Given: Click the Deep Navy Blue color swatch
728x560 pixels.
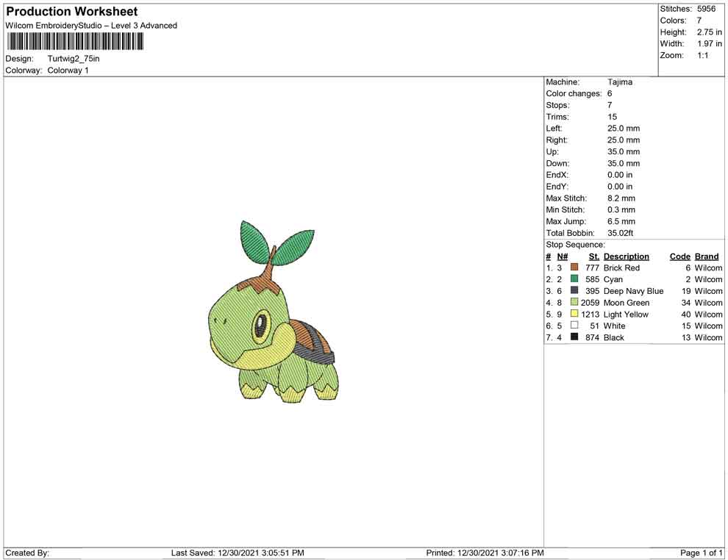Looking at the screenshot, I should pyautogui.click(x=574, y=290).
